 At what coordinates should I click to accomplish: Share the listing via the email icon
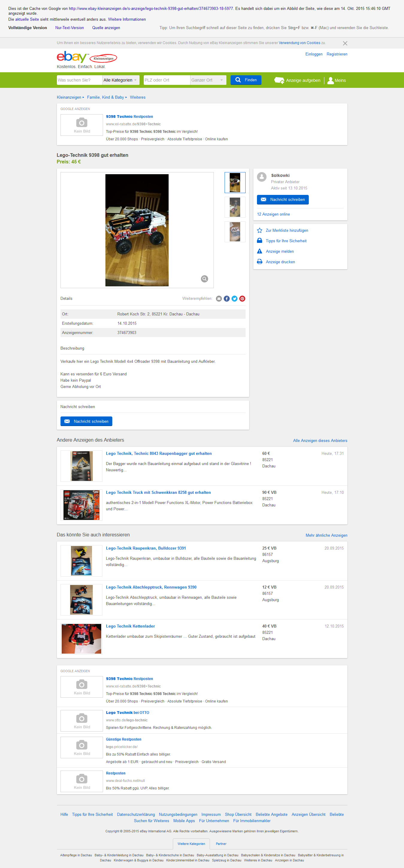coord(219,299)
